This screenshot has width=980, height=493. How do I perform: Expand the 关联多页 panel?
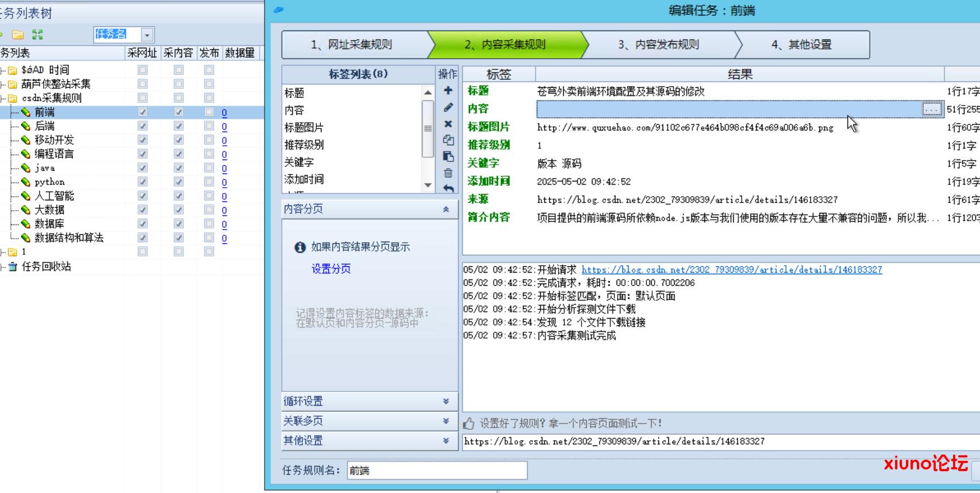[x=446, y=421]
